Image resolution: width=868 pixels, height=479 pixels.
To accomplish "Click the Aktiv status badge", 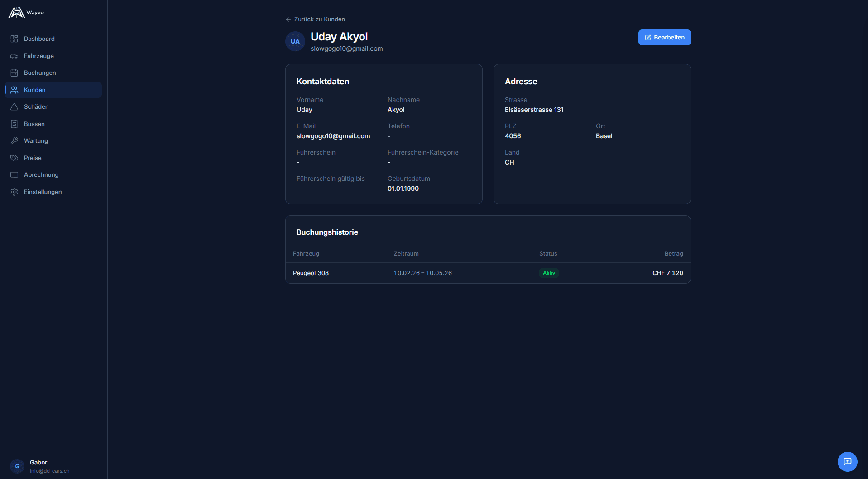I will click(549, 273).
